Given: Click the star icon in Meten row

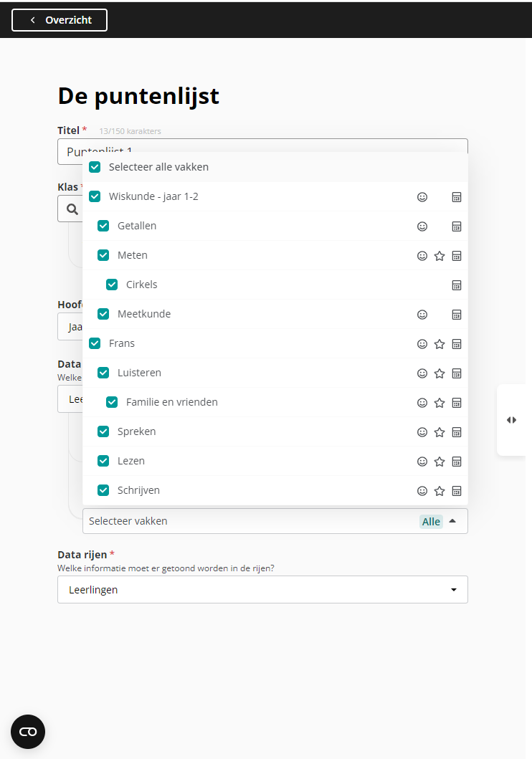Looking at the screenshot, I should [440, 256].
